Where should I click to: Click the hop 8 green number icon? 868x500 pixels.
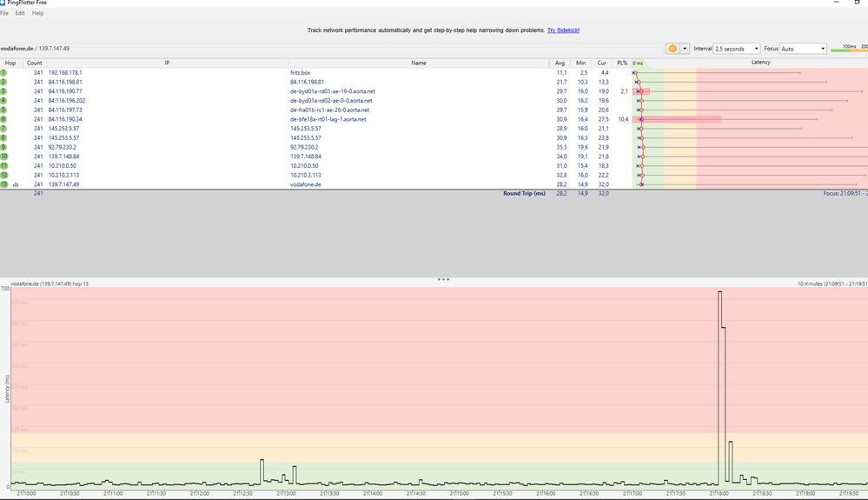click(x=3, y=138)
